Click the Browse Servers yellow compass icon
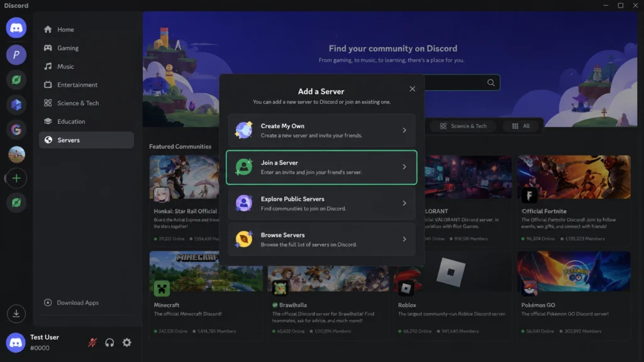The image size is (644, 362). click(x=243, y=239)
